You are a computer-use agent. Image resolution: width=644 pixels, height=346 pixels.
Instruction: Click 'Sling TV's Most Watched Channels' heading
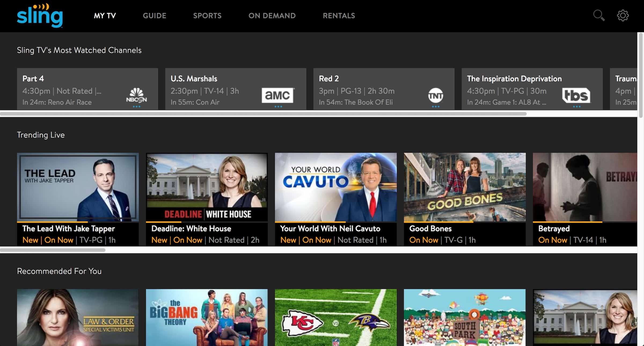click(79, 50)
